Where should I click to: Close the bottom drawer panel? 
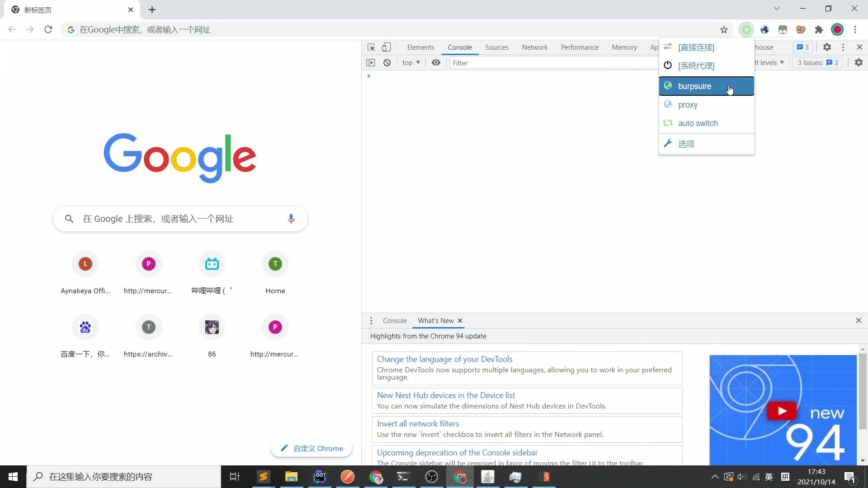coord(859,320)
